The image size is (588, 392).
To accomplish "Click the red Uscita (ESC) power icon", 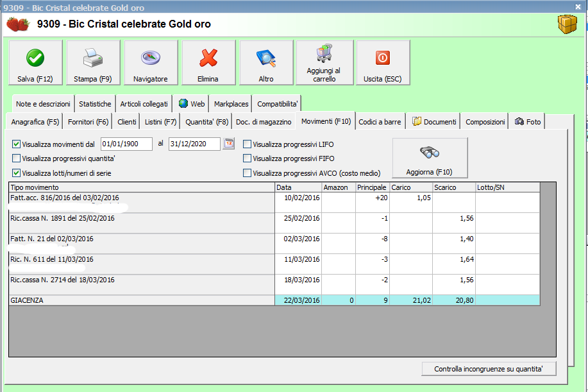I will click(x=383, y=58).
